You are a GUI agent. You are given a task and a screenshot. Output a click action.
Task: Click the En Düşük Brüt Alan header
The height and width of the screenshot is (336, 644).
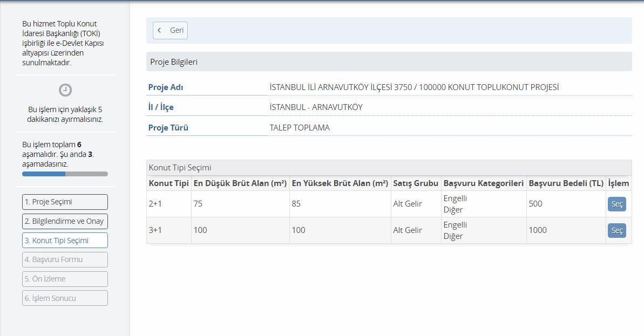pyautogui.click(x=240, y=183)
